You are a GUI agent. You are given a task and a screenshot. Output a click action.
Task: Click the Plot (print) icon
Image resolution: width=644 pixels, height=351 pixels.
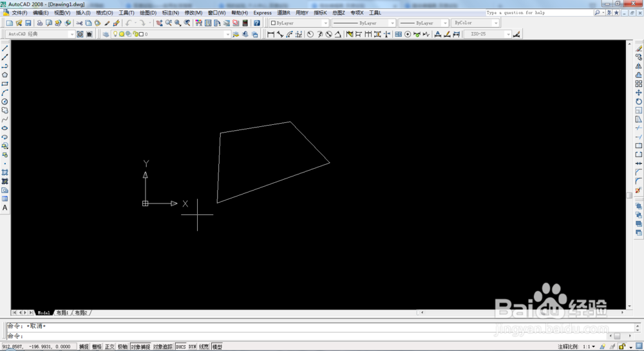[40, 23]
